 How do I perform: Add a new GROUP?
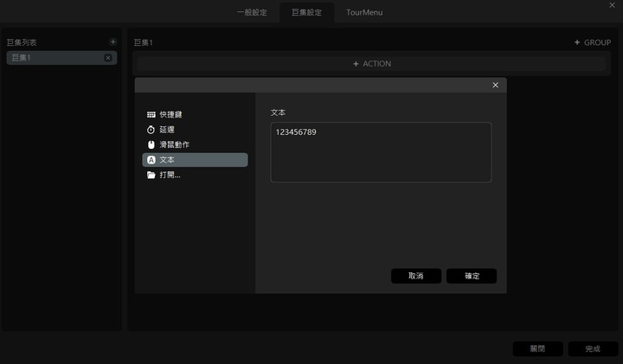click(x=593, y=42)
